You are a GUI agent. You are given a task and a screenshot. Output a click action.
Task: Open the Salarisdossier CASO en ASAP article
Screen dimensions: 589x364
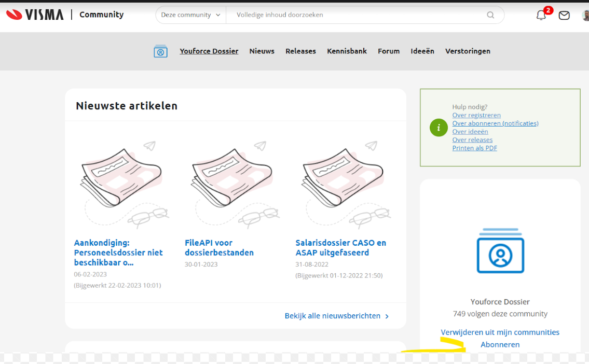(x=340, y=247)
